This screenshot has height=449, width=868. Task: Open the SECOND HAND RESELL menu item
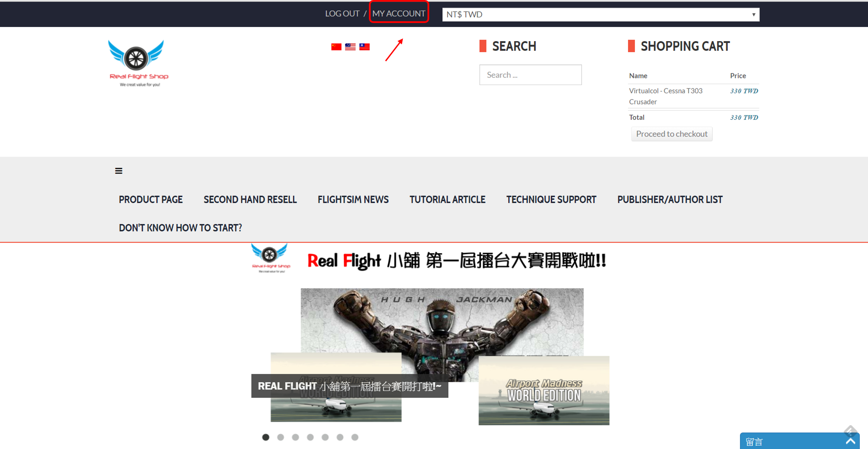pos(250,200)
